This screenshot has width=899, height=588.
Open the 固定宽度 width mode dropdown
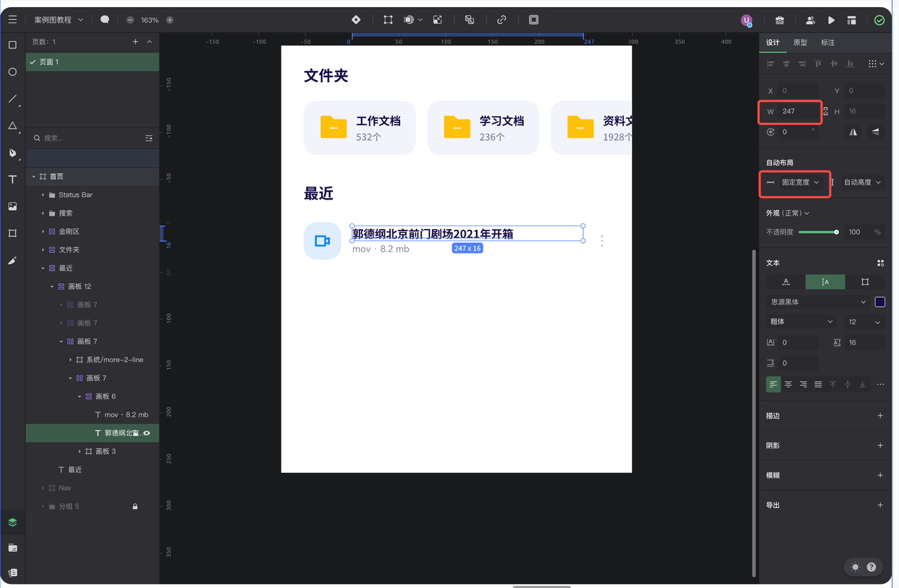[x=800, y=183]
